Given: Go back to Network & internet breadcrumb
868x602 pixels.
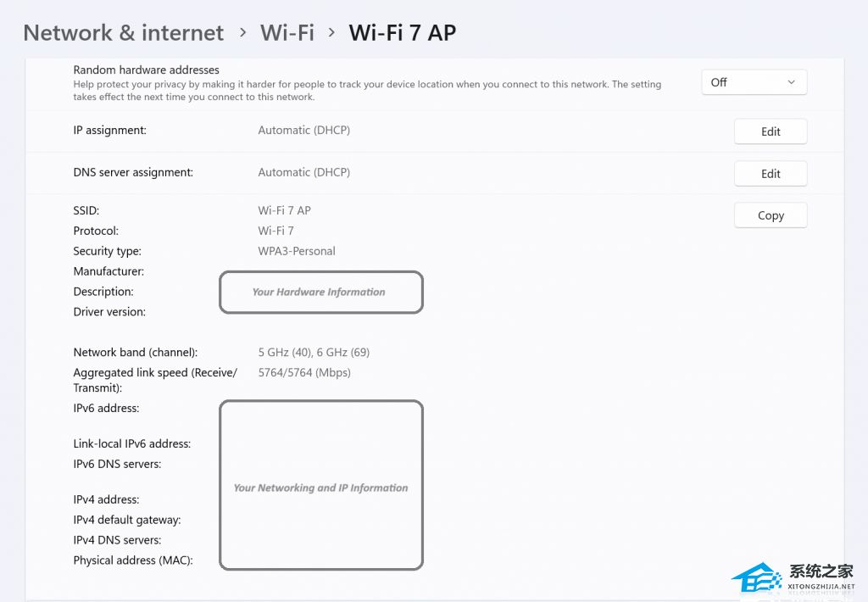Looking at the screenshot, I should point(124,33).
